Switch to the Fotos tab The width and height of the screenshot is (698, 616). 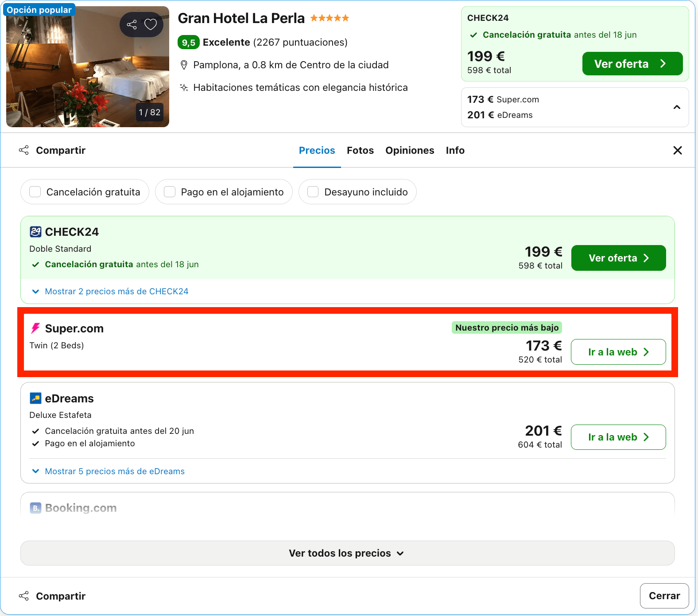(x=360, y=150)
